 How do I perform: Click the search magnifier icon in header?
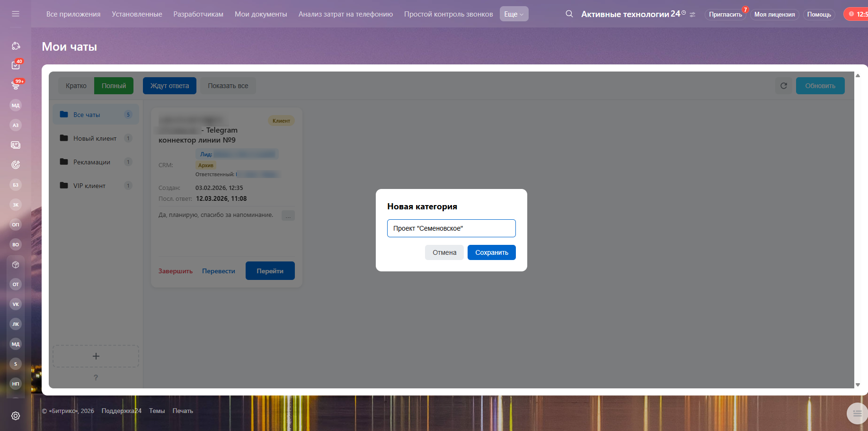pyautogui.click(x=569, y=14)
